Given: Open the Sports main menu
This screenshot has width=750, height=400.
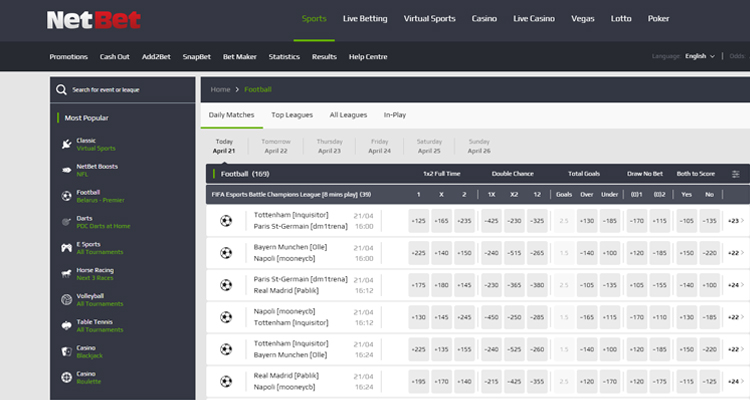Looking at the screenshot, I should pyautogui.click(x=314, y=19).
